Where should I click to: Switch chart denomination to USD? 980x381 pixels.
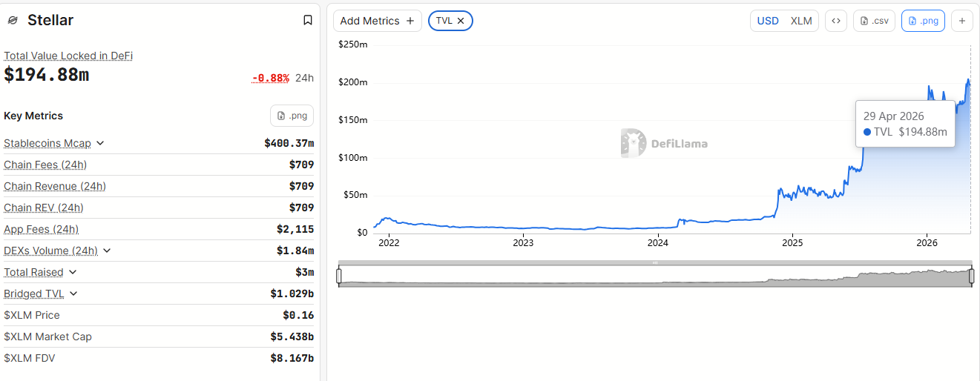click(x=768, y=21)
